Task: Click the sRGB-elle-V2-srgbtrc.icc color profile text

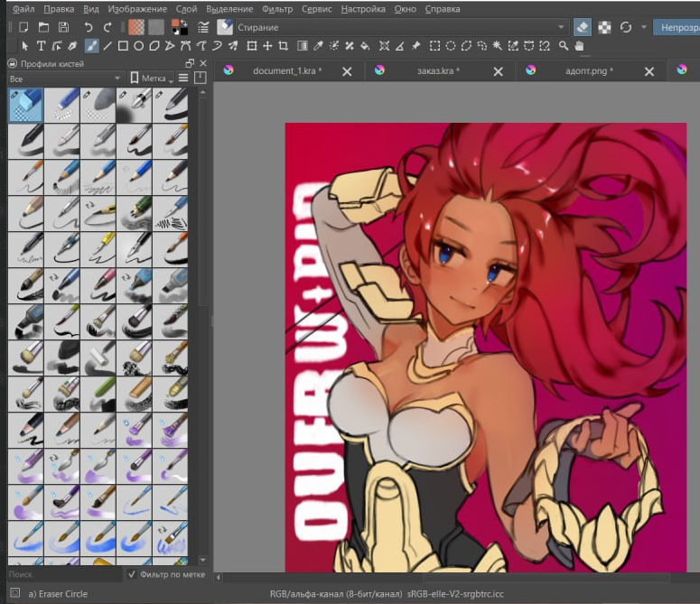Action: point(455,594)
